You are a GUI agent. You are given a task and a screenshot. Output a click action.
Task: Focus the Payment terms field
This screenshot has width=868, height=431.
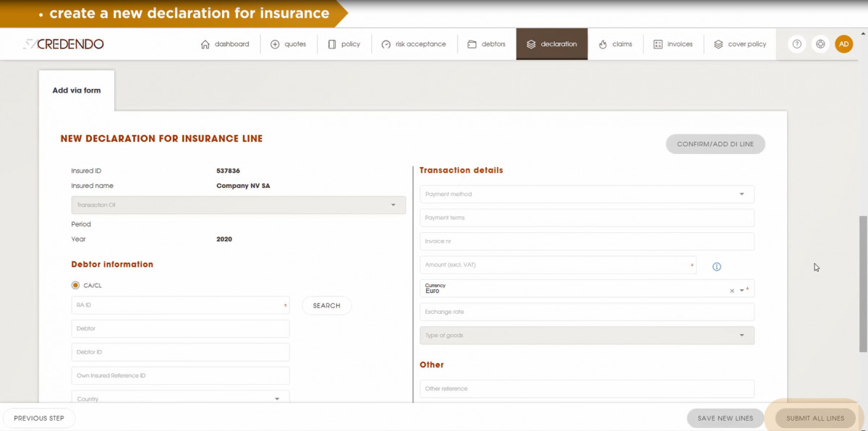click(587, 218)
